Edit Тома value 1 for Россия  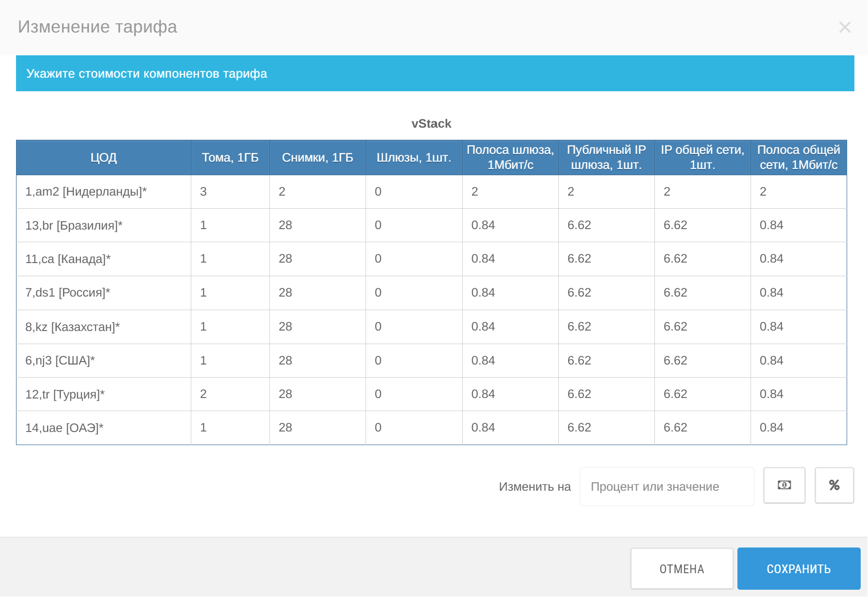click(230, 293)
